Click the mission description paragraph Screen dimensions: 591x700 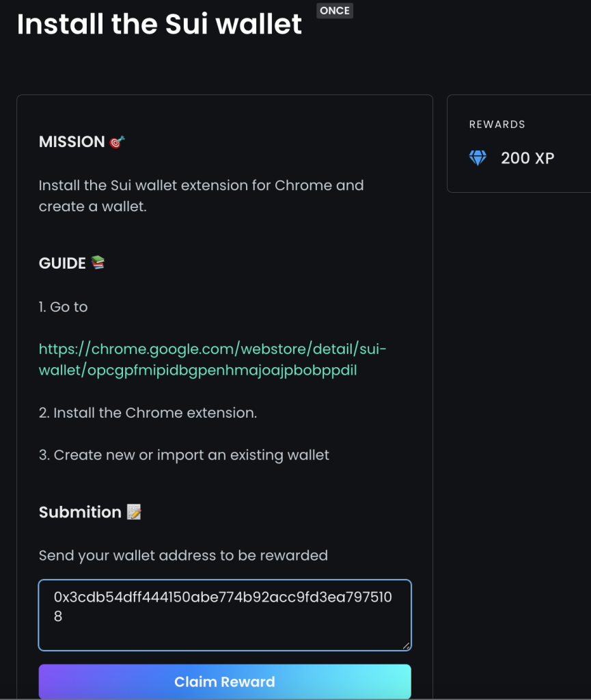[x=201, y=196]
